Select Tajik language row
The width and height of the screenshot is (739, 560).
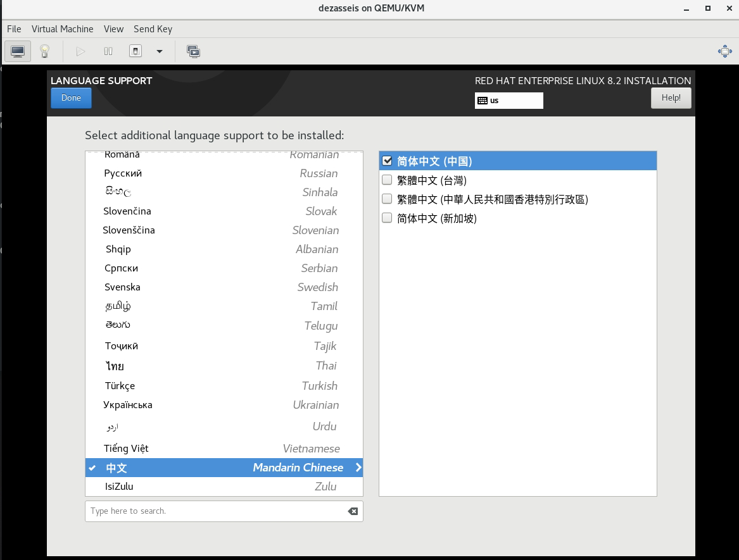pyautogui.click(x=224, y=345)
